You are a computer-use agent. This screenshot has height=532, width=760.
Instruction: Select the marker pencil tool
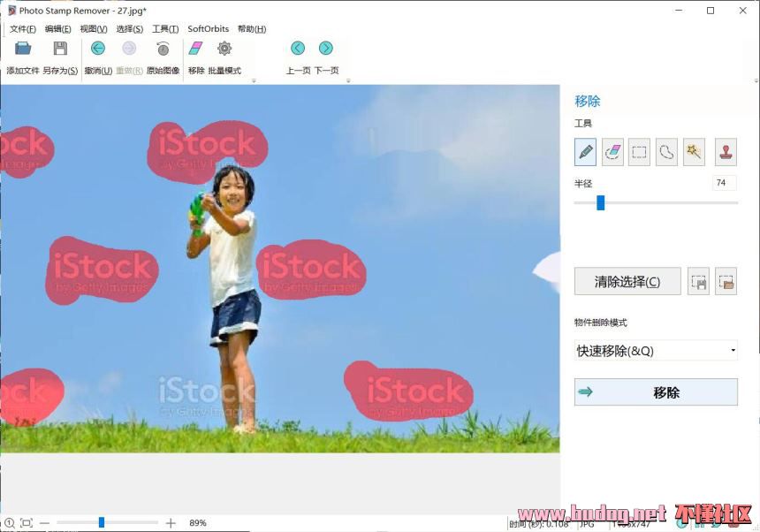point(586,152)
